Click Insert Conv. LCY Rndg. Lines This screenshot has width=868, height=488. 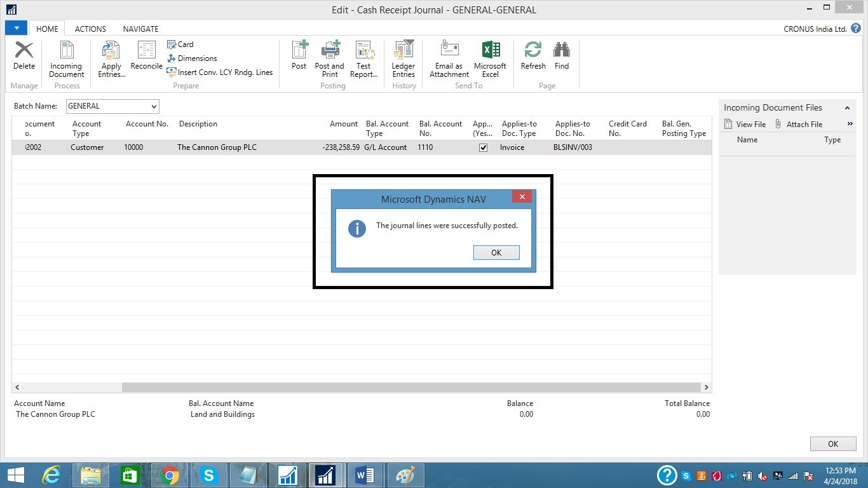220,72
